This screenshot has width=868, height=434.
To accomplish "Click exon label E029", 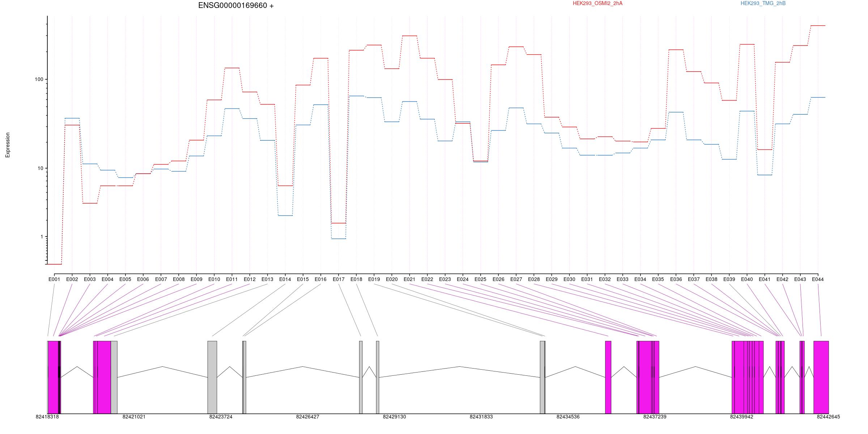I will click(x=552, y=279).
